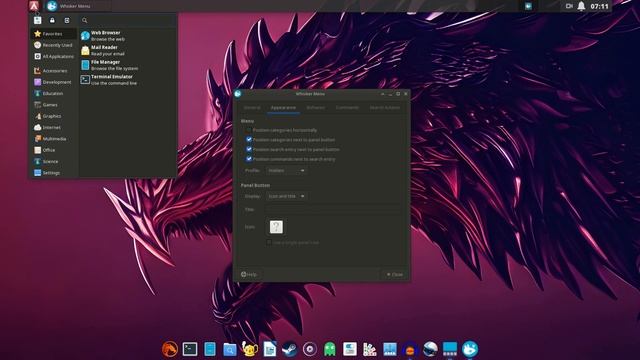Image resolution: width=640 pixels, height=360 pixels.
Task: Switch to the Behavior tab
Action: (316, 107)
